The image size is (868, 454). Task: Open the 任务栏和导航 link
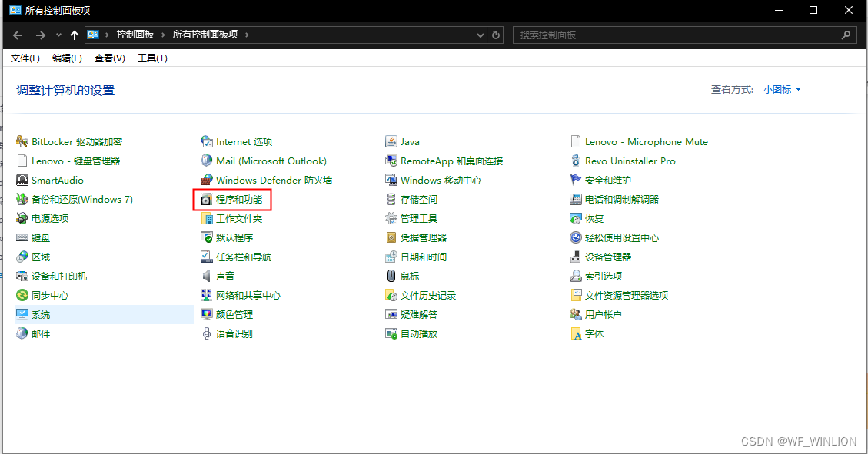tap(244, 257)
